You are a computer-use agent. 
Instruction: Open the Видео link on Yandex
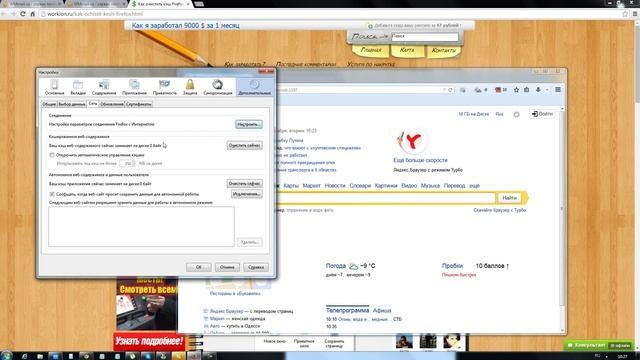coord(409,186)
